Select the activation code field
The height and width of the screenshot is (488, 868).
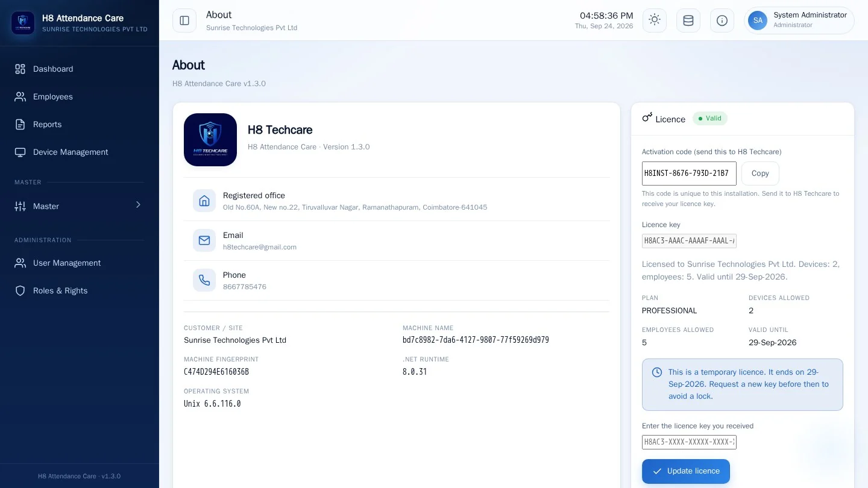(x=689, y=174)
